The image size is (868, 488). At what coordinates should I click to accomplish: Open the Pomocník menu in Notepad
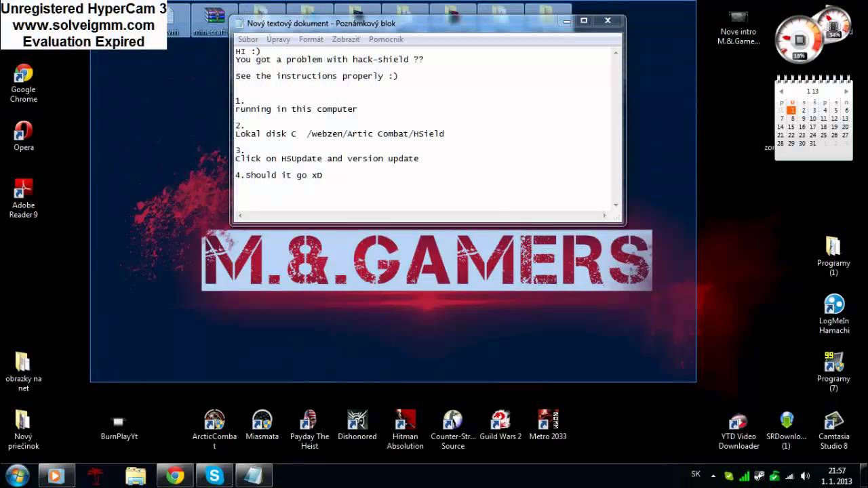[x=386, y=39]
